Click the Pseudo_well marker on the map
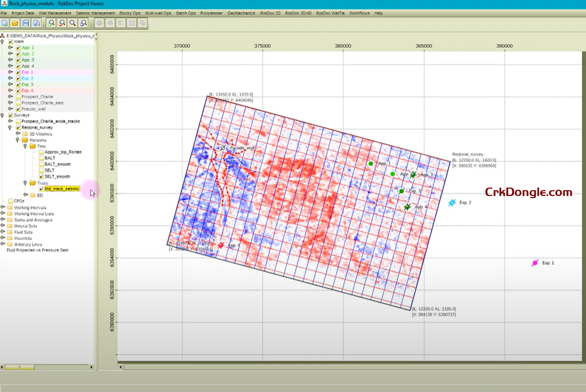This screenshot has width=586, height=392. [x=223, y=149]
